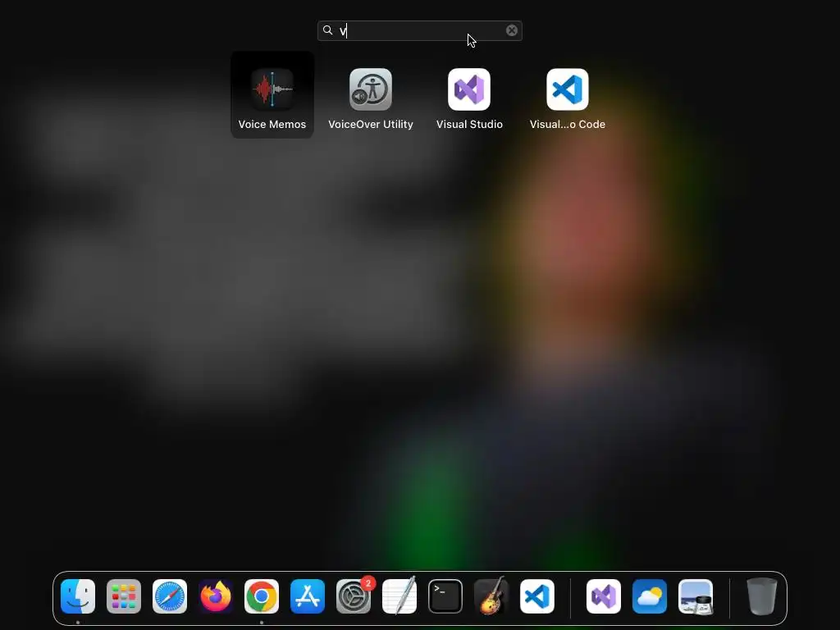Select the "VoiceOver Utility" app label
This screenshot has width=840, height=630.
371,125
